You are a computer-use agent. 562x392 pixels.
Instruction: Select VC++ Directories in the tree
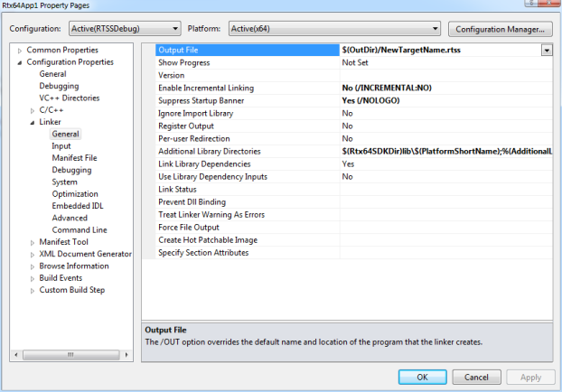[69, 98]
